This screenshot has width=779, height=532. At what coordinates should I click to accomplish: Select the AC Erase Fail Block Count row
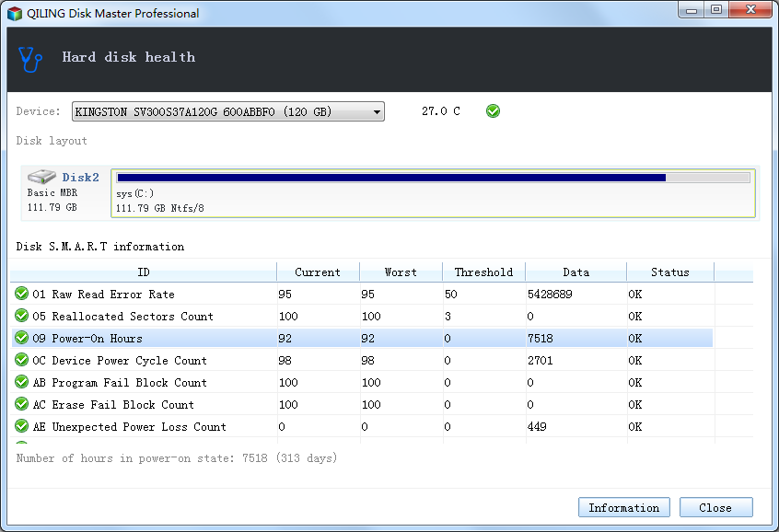362,404
